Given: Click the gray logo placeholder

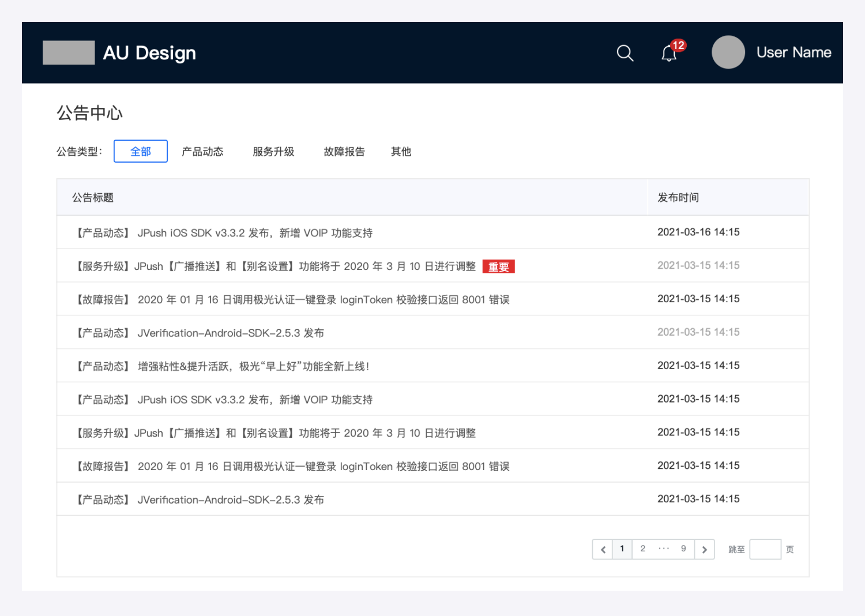Looking at the screenshot, I should (x=69, y=52).
